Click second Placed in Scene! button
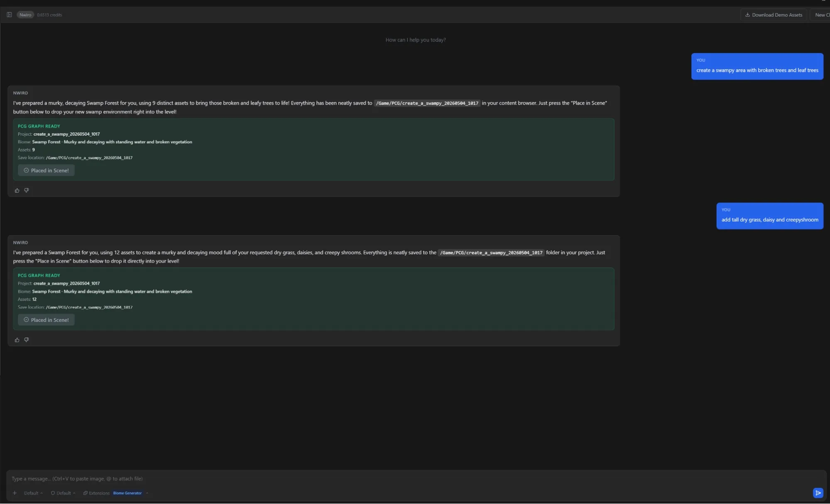Screen dimensions: 830x504 click(46, 320)
